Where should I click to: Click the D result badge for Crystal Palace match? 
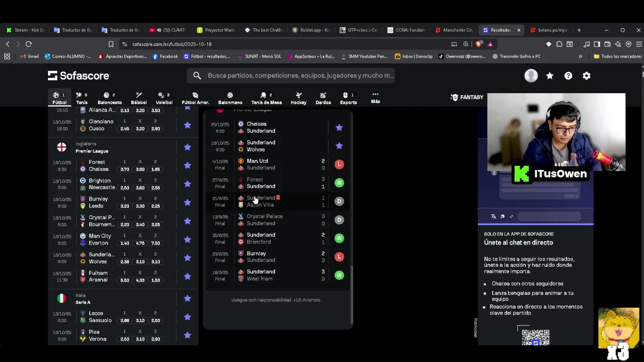pos(339,220)
